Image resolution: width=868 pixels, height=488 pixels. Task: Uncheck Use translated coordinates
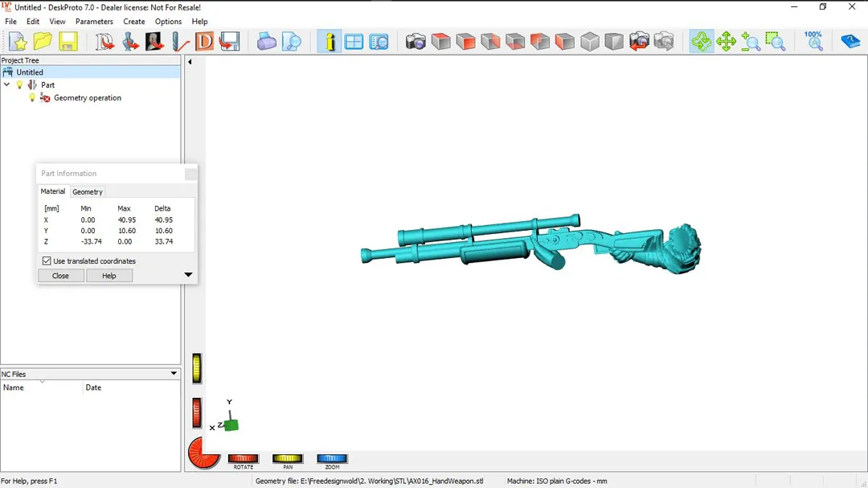pos(47,261)
